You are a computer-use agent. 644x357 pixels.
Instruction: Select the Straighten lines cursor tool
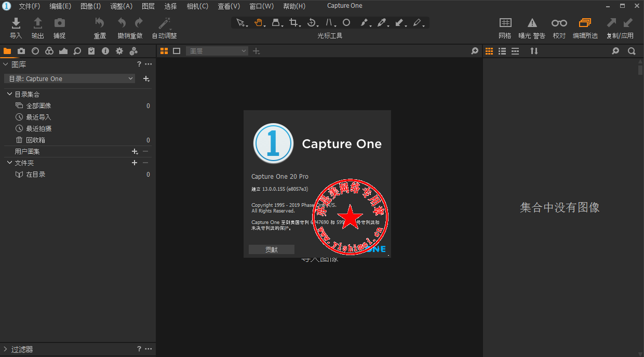coord(329,23)
